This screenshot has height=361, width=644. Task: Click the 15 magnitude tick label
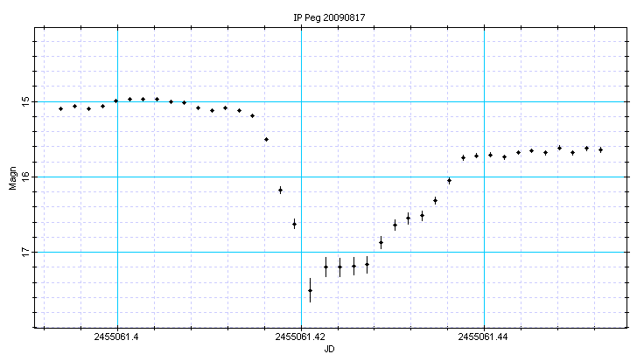point(25,101)
